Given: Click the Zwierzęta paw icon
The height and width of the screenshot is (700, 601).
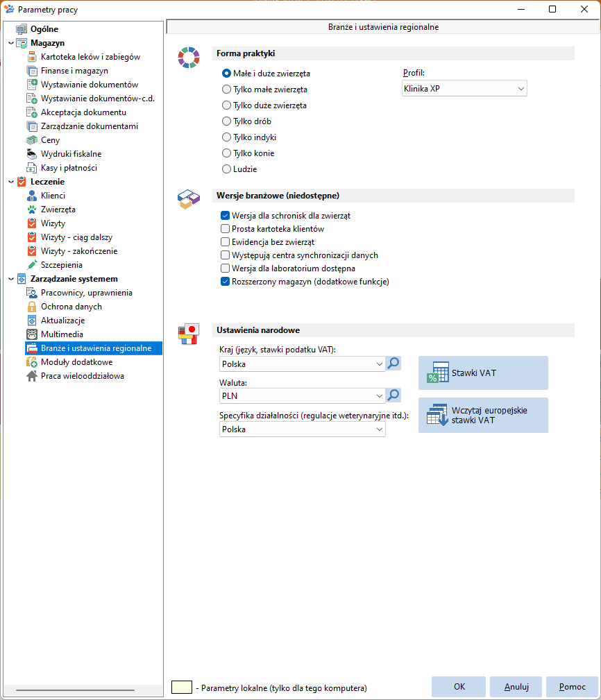Looking at the screenshot, I should (x=32, y=210).
